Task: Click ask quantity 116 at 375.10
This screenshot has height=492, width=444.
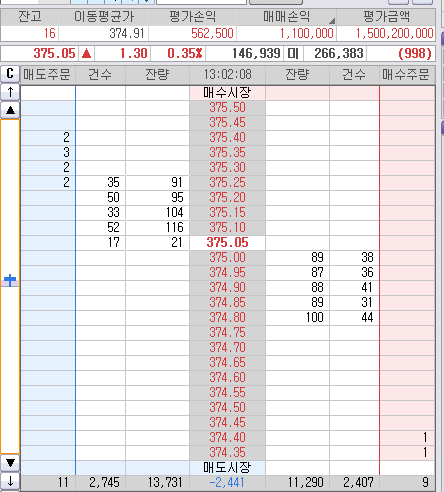Action: pos(157,227)
